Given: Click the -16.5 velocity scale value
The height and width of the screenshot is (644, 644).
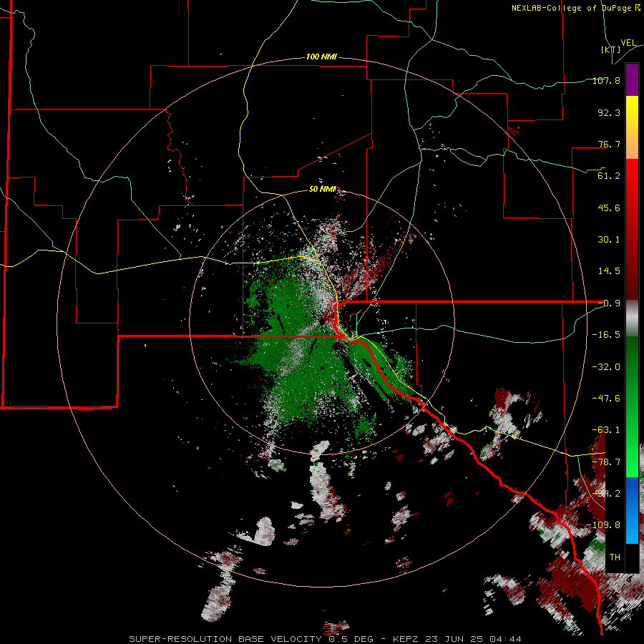Looking at the screenshot, I should [606, 335].
